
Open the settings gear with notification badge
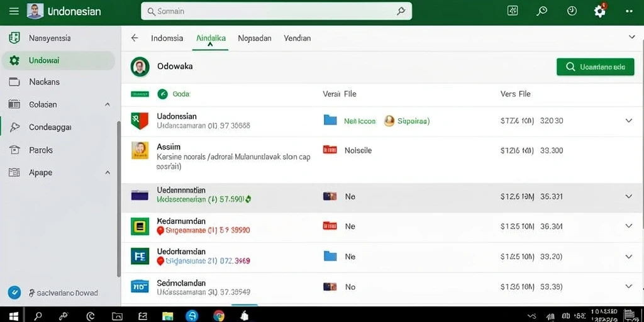[600, 11]
